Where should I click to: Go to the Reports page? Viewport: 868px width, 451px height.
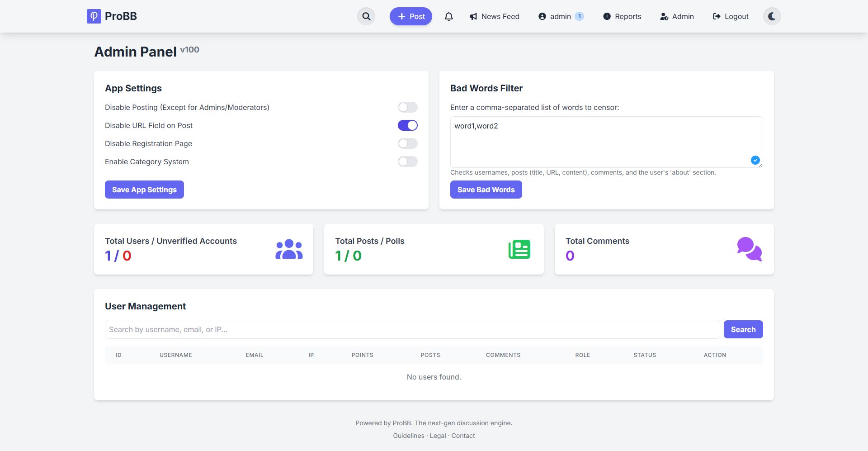coord(622,16)
